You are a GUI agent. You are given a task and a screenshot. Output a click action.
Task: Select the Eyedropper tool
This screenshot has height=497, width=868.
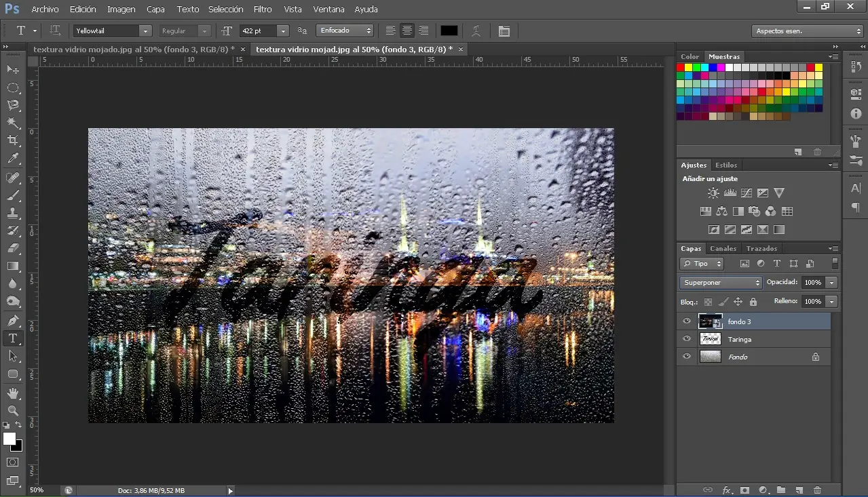[x=13, y=159]
